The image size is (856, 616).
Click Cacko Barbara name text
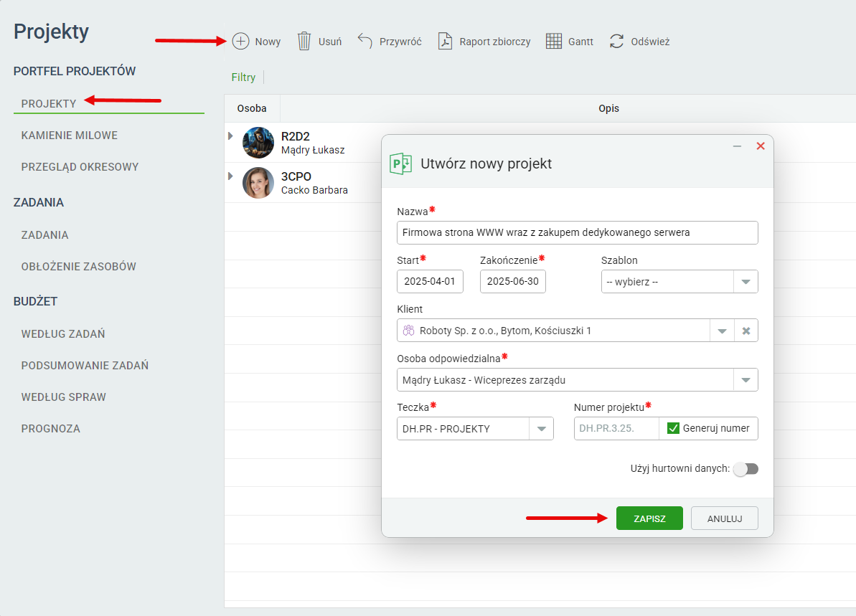314,191
